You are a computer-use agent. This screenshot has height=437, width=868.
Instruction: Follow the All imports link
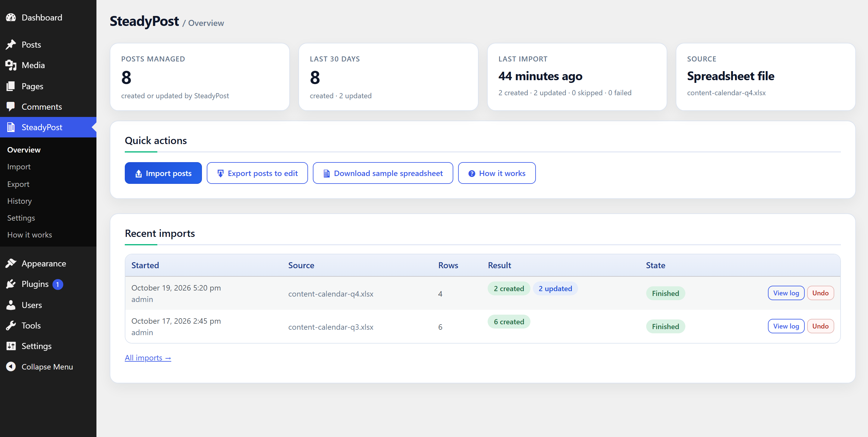148,358
